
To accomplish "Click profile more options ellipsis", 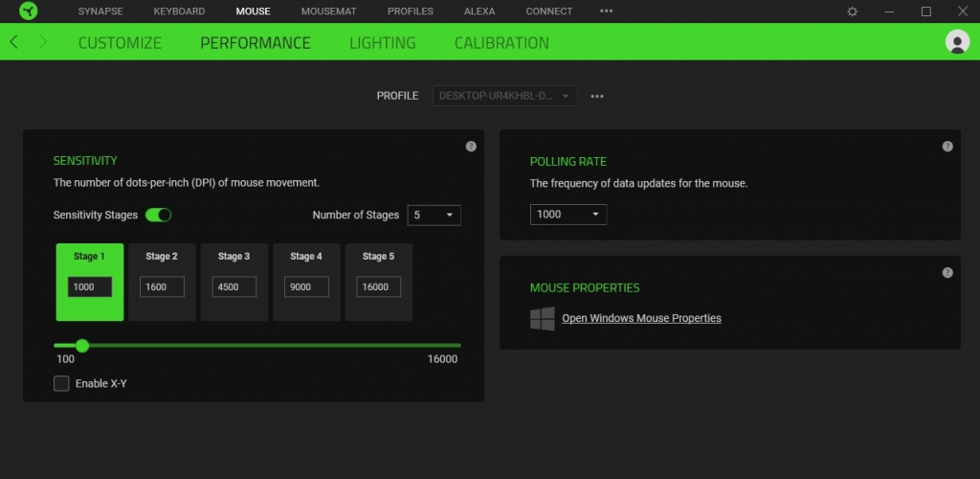I will (597, 96).
